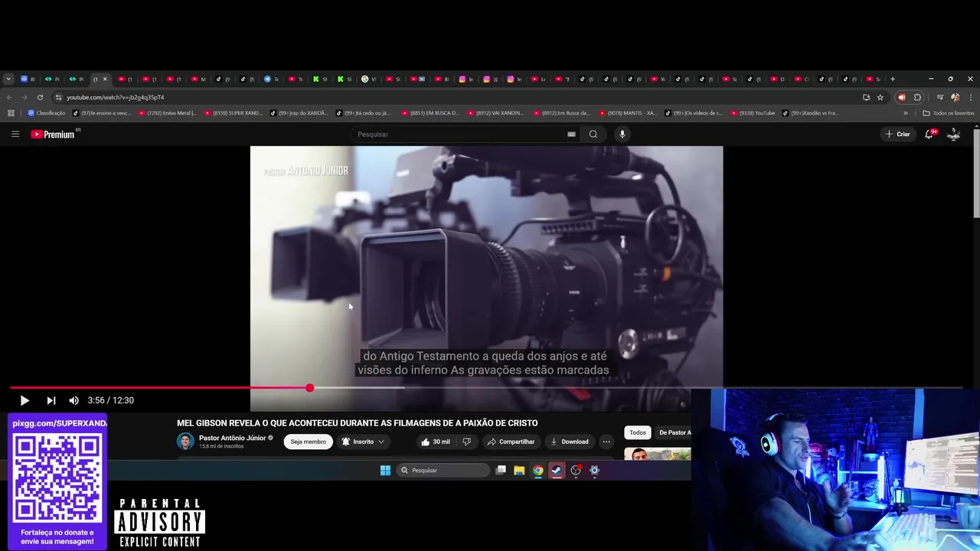The image size is (980, 551).
Task: Open (7292) Enéas Metal bookmark
Action: point(167,113)
